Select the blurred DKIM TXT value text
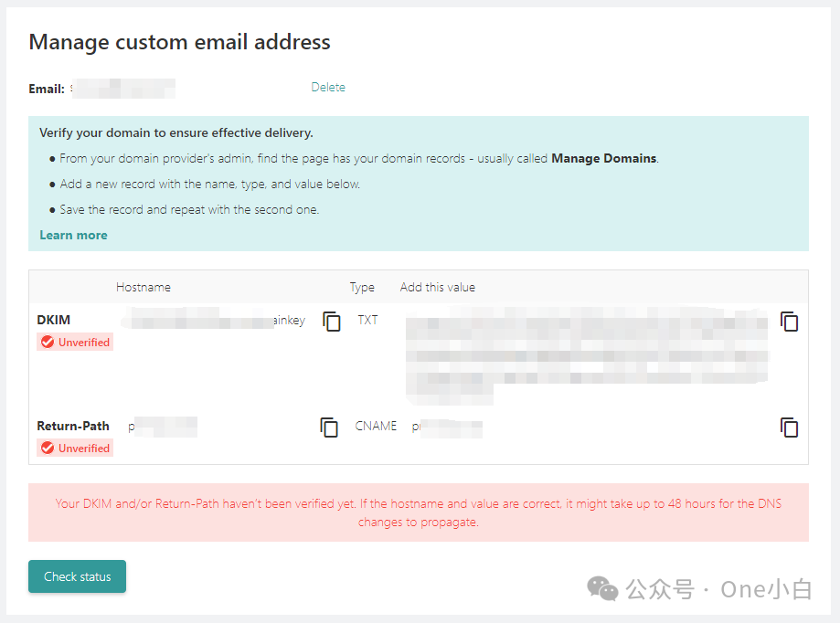Screen dimensions: 840x623 point(587,355)
